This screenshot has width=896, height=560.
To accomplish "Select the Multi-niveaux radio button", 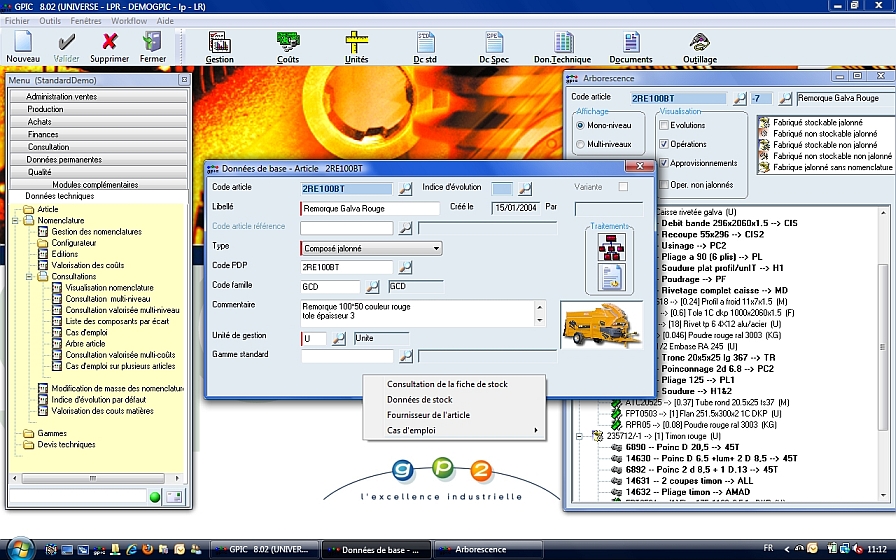I will click(x=581, y=145).
